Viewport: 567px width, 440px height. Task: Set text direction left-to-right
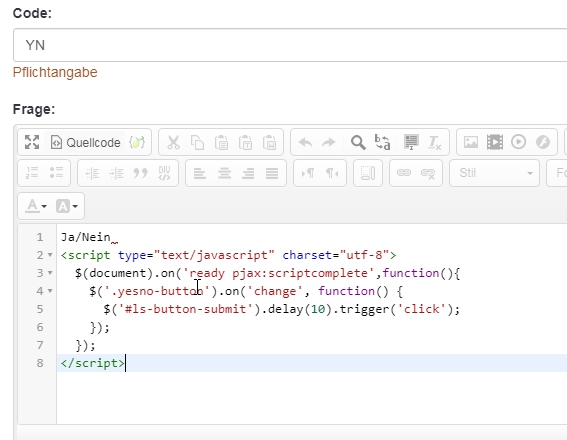[308, 173]
